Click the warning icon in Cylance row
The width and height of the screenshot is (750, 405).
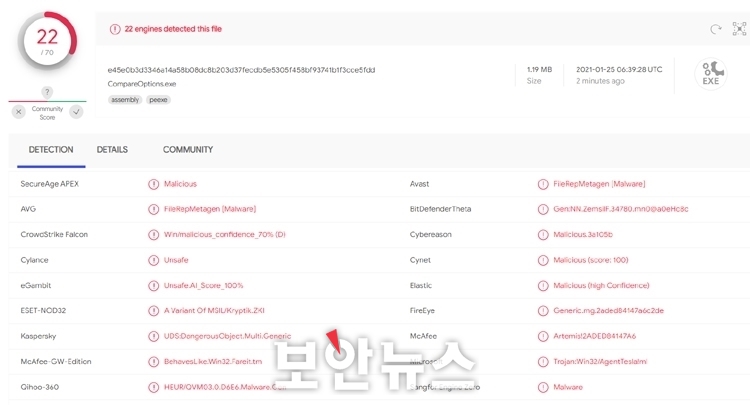pyautogui.click(x=153, y=260)
